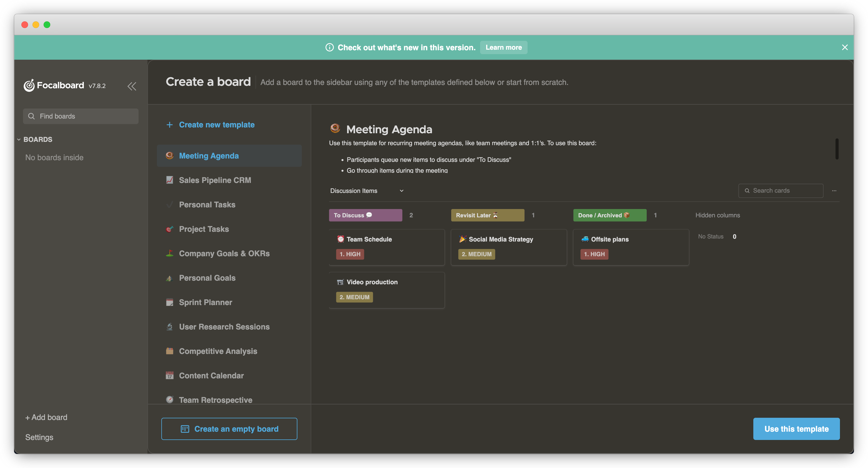The image size is (868, 468).
Task: Dismiss the version banner with X icon
Action: [x=844, y=47]
